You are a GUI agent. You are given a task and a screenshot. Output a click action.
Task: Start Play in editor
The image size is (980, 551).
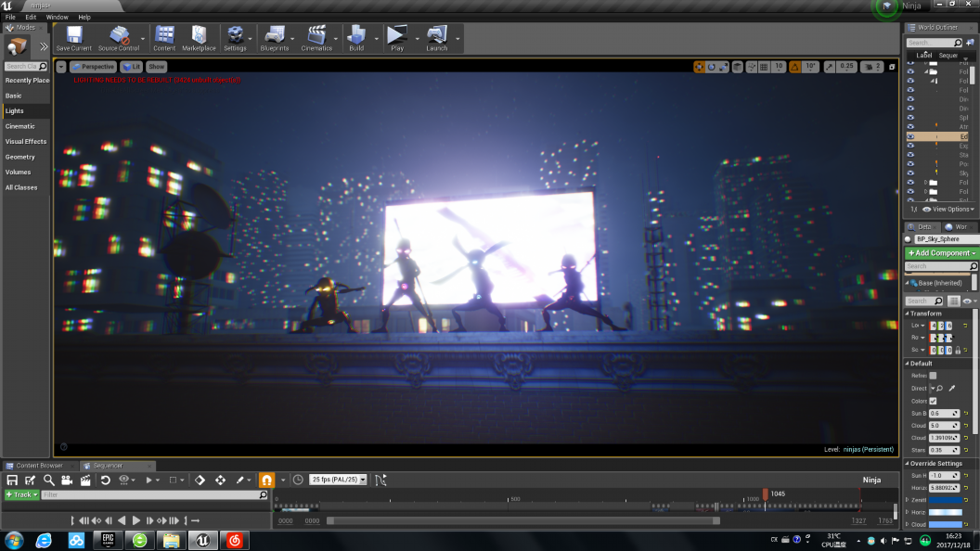click(x=397, y=38)
